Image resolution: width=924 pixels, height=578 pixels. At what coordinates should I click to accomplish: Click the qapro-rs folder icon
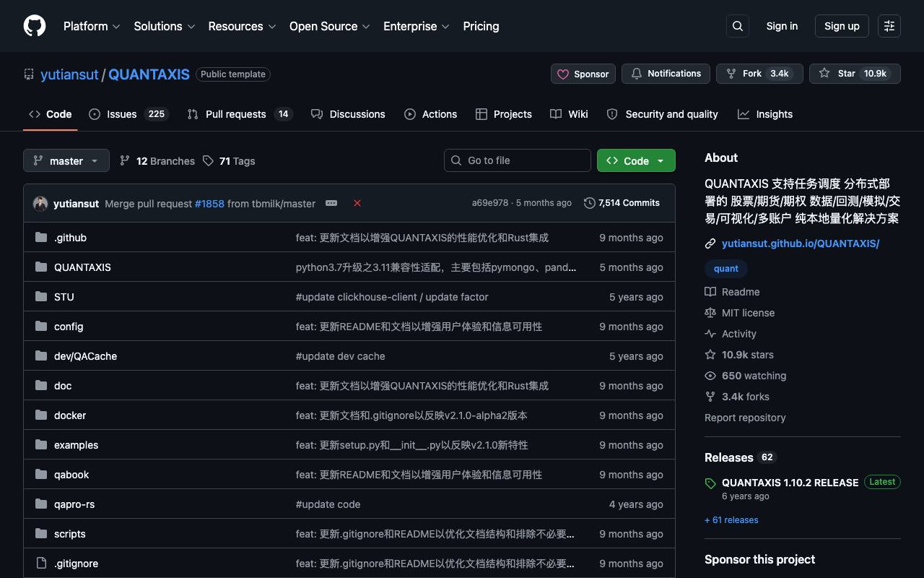41,504
